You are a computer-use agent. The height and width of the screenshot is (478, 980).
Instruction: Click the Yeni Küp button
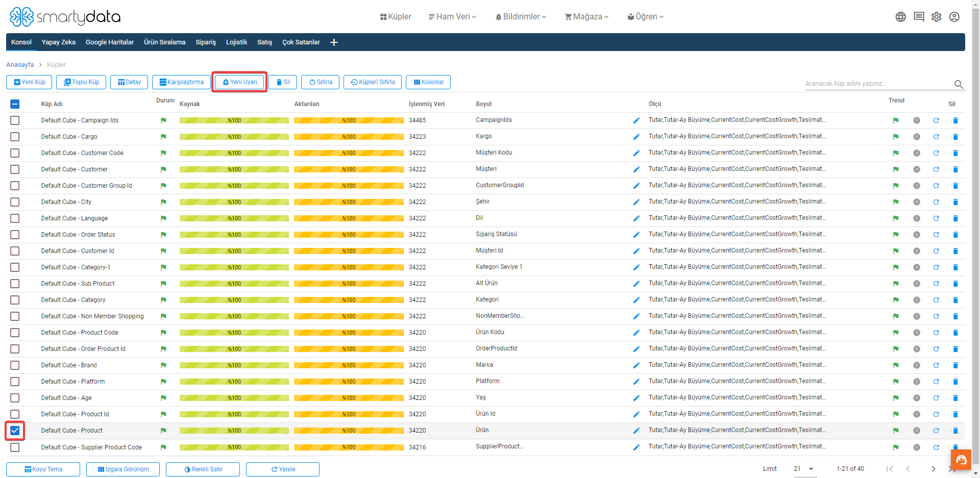tap(30, 82)
